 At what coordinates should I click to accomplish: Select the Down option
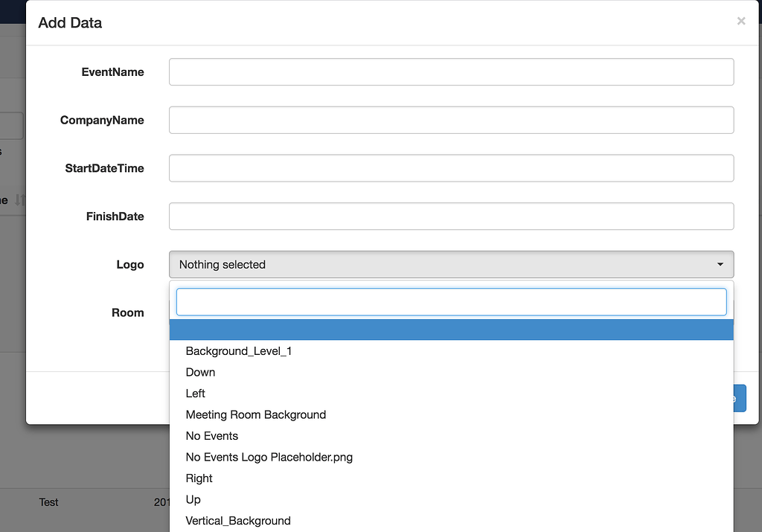451,372
